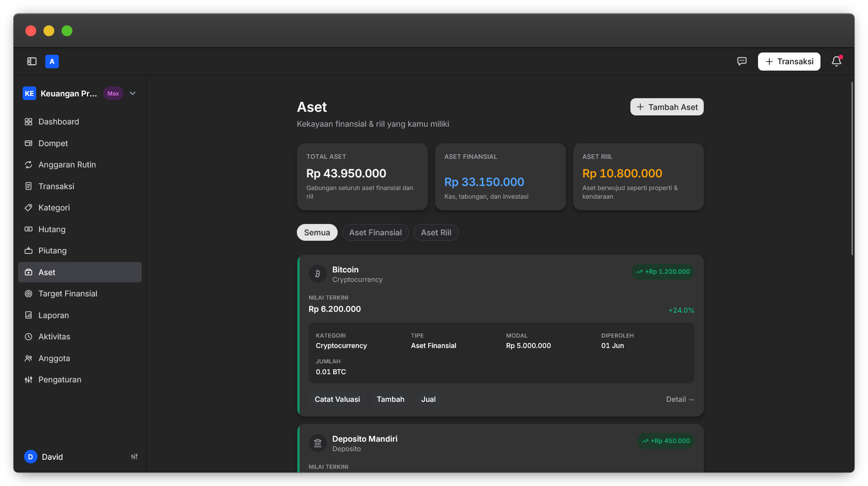Click the Transaksi document icon
Screen dimensions: 868x486
point(29,186)
